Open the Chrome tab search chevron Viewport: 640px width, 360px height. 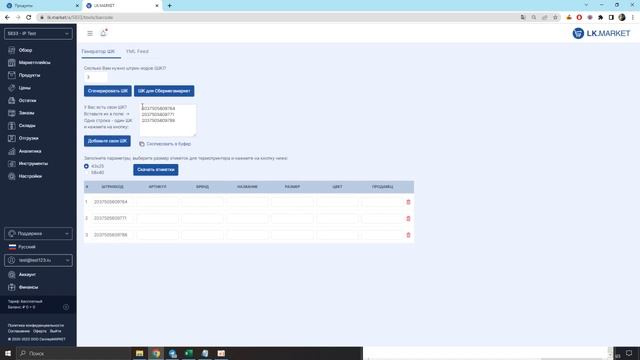[586, 5]
